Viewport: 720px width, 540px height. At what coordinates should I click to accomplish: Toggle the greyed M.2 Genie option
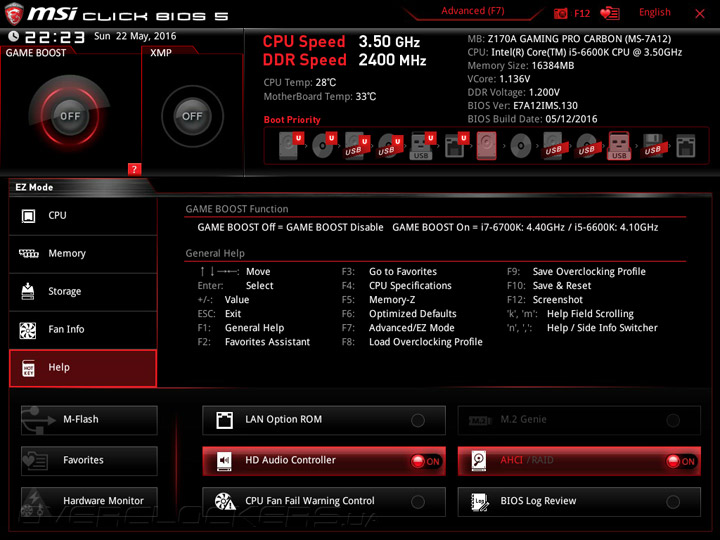(579, 420)
